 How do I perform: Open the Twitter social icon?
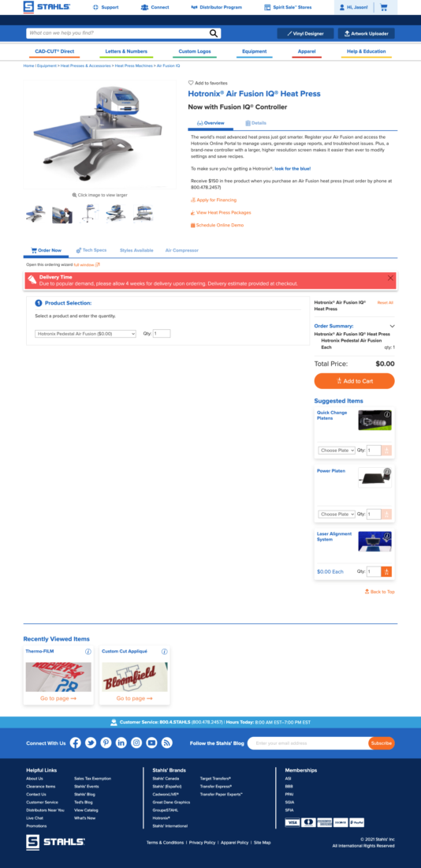(x=91, y=743)
